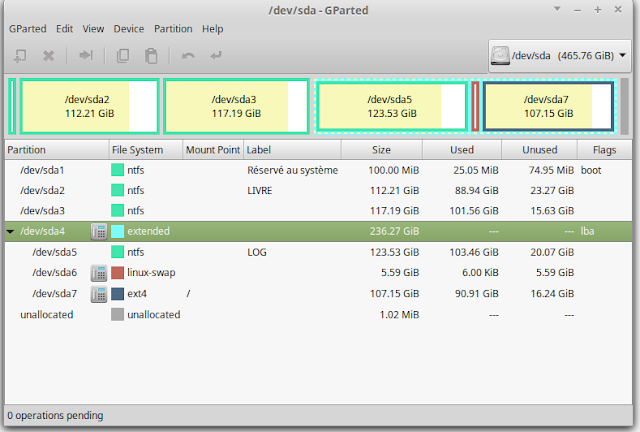The width and height of the screenshot is (640, 432).
Task: Sort by the Used column header
Action: pos(462,150)
